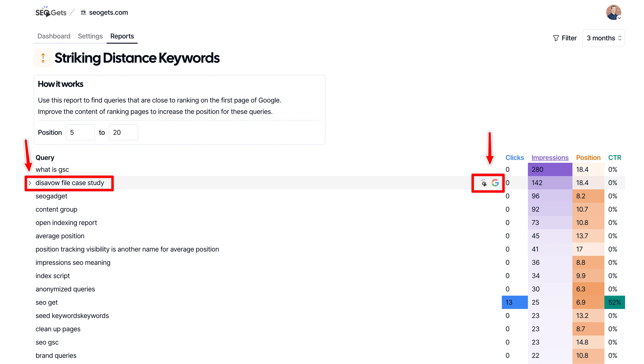Click the SEO Gets cursor icon beside disavow row
This screenshot has width=644, height=364.
(484, 183)
